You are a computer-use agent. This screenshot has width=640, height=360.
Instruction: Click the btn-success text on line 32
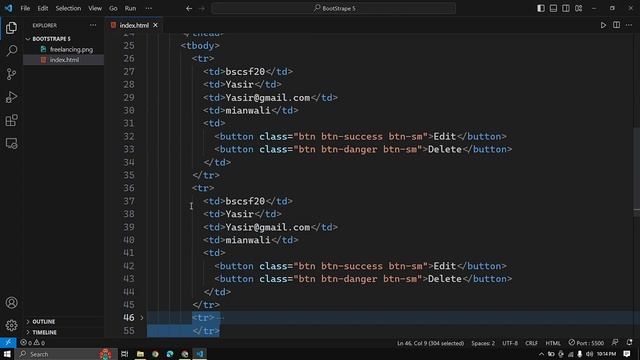pyautogui.click(x=352, y=136)
